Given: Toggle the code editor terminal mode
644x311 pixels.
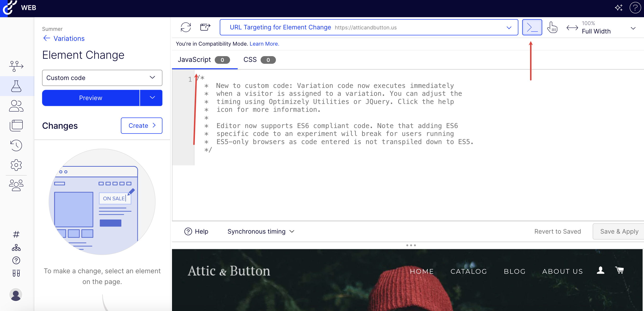Looking at the screenshot, I should [x=532, y=27].
